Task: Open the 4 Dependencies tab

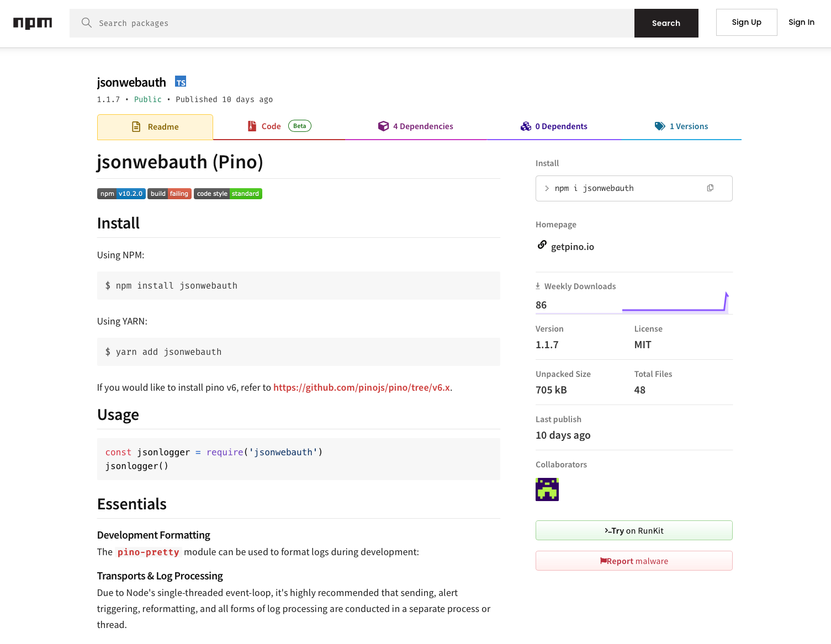Action: (x=416, y=126)
